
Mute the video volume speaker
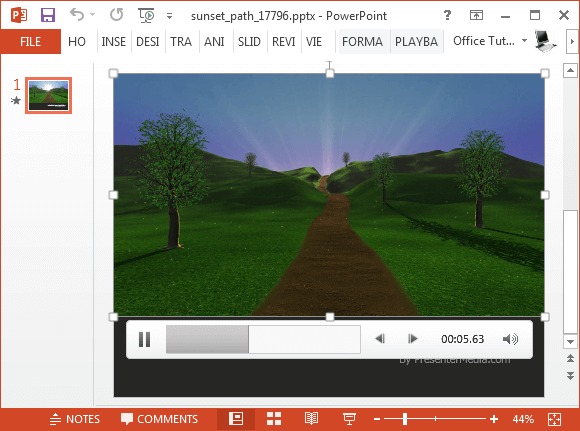(510, 339)
